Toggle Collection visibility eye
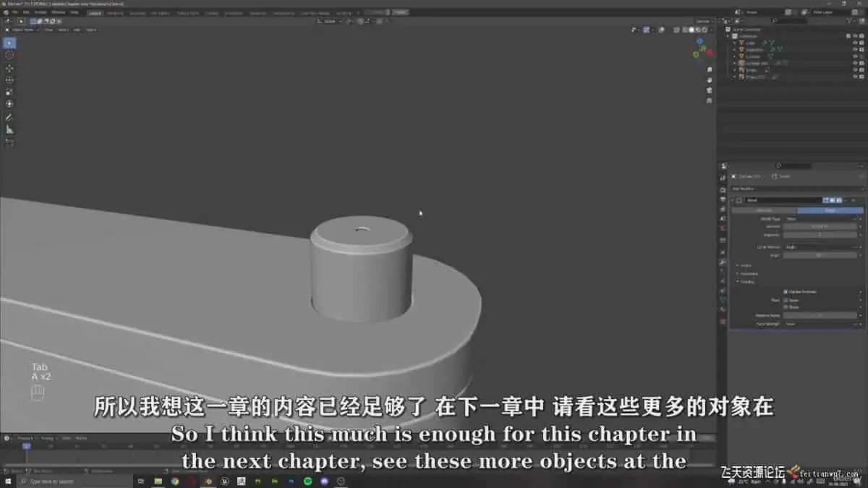This screenshot has height=488, width=868. 855,36
